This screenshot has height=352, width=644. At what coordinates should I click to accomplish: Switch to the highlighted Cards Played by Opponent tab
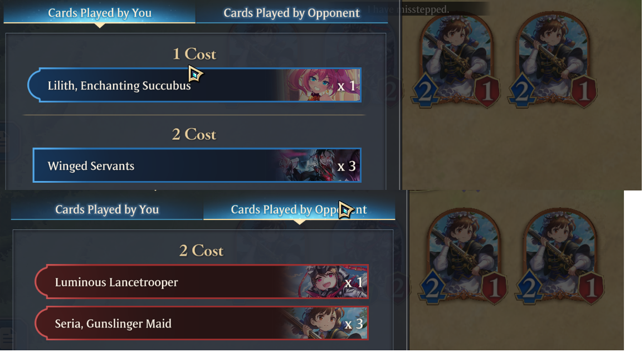(299, 209)
